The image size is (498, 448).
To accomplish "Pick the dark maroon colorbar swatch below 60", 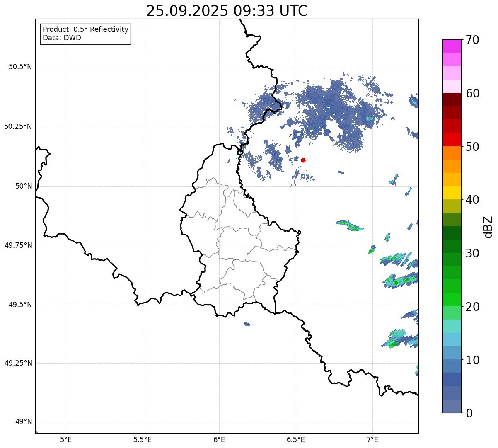I will (452, 99).
